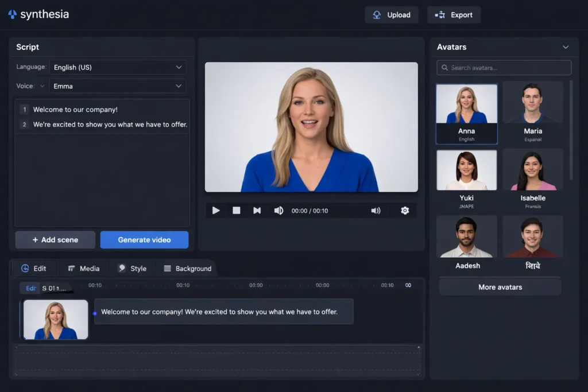The height and width of the screenshot is (392, 588).
Task: Switch to the Media tab
Action: (x=83, y=268)
